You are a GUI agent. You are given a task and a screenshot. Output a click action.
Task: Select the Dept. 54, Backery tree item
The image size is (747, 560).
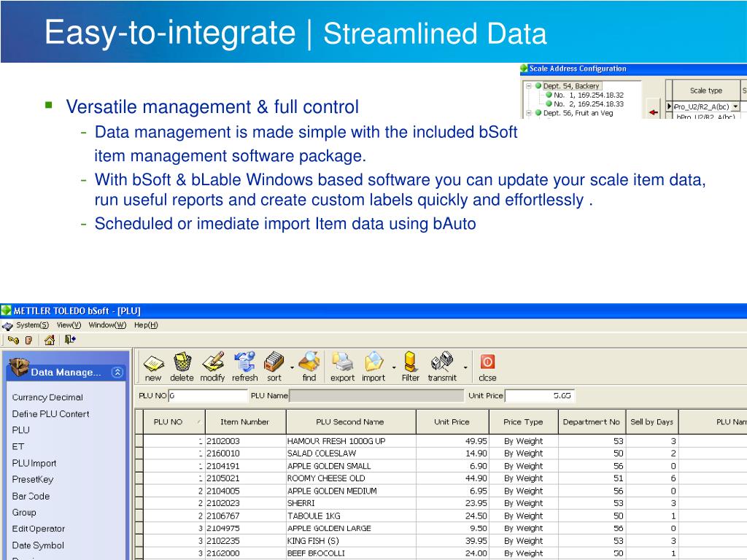point(572,86)
